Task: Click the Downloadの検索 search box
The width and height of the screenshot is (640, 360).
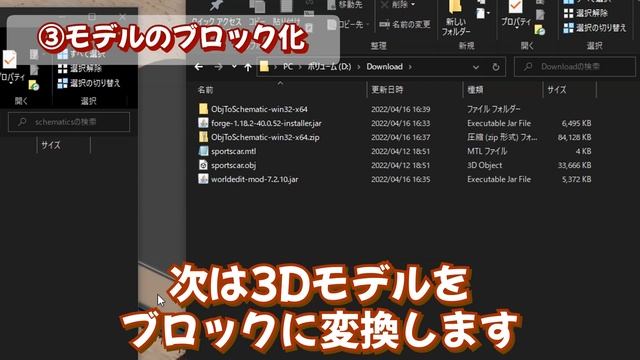Action: 575,67
